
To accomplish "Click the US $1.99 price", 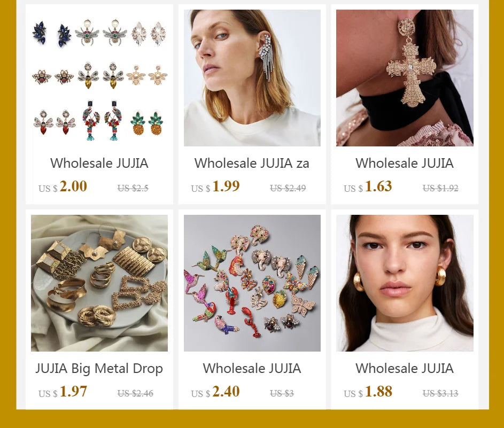I will (x=215, y=186).
